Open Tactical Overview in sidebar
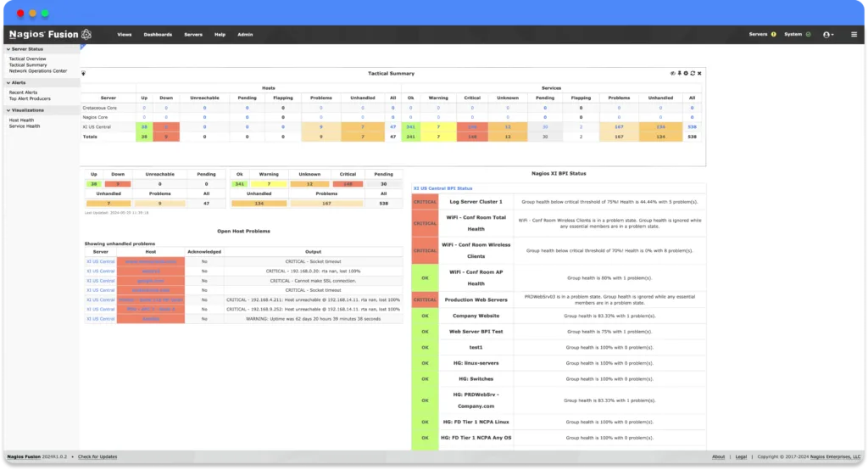The width and height of the screenshot is (868, 470). coord(28,59)
